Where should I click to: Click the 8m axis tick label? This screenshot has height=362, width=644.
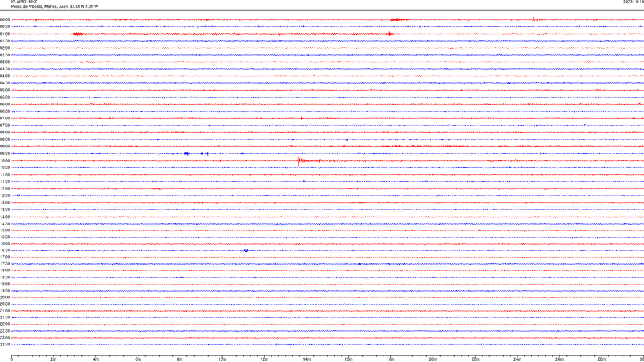(180, 359)
